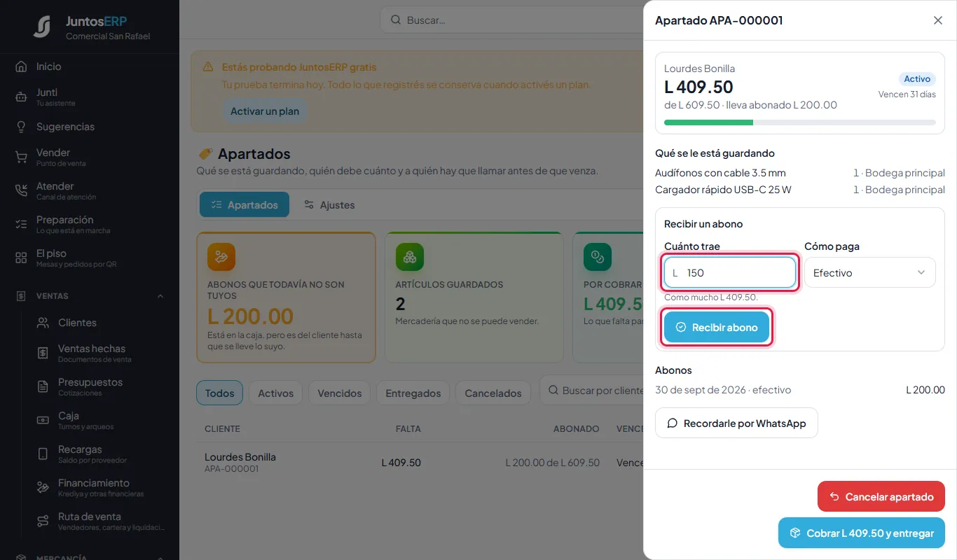957x560 pixels.
Task: Open Presupuestos document icon
Action: (x=43, y=387)
